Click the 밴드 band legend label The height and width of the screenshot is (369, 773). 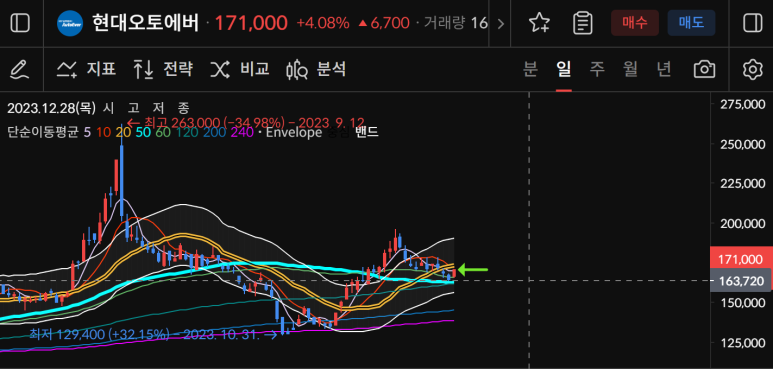pos(367,132)
